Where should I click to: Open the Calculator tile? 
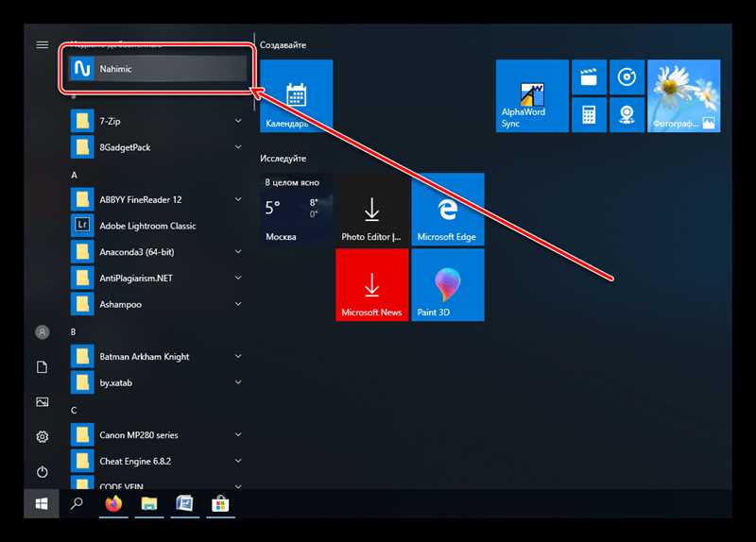coord(589,114)
